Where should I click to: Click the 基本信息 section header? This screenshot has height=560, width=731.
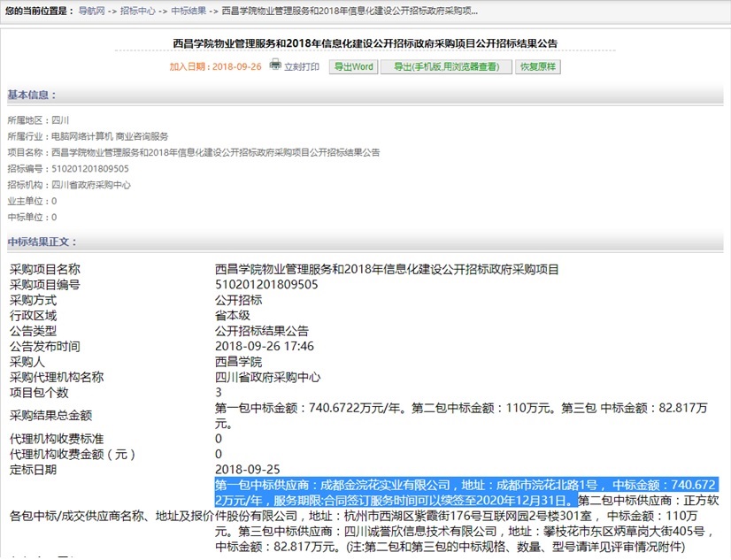[31, 95]
